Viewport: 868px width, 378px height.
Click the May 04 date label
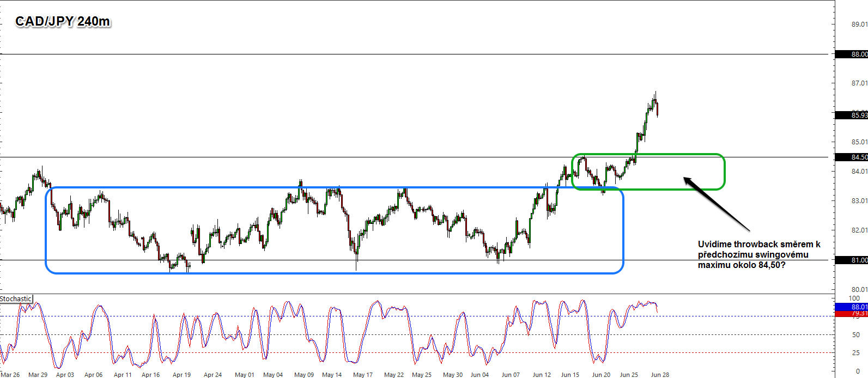(x=273, y=375)
